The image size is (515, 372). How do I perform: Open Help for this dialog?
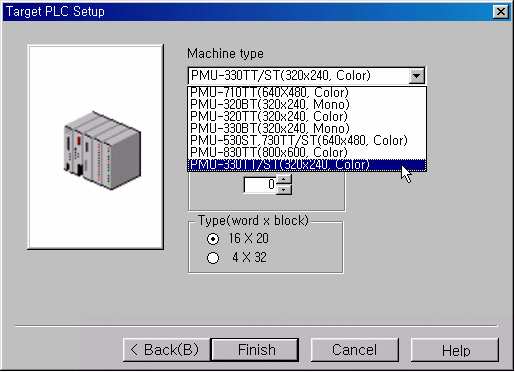(x=455, y=350)
